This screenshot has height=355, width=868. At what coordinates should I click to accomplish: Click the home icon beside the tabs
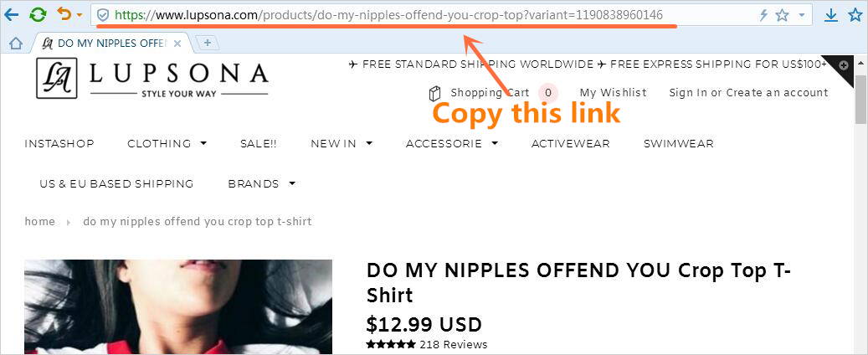click(x=16, y=44)
